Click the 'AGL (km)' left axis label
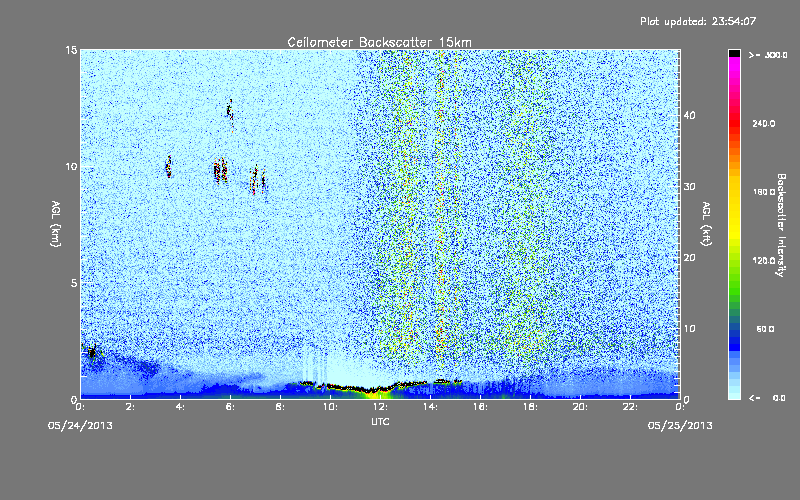 point(56,224)
